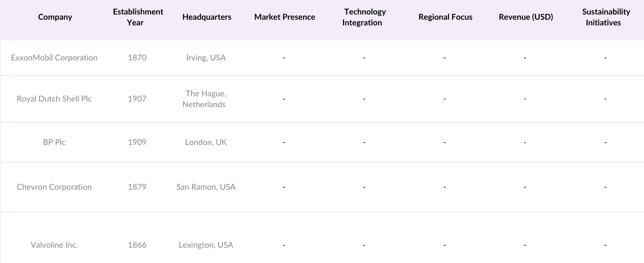The height and width of the screenshot is (263, 644).
Task: Select the Royal Dutch Shell Plc cell
Action: coord(54,99)
